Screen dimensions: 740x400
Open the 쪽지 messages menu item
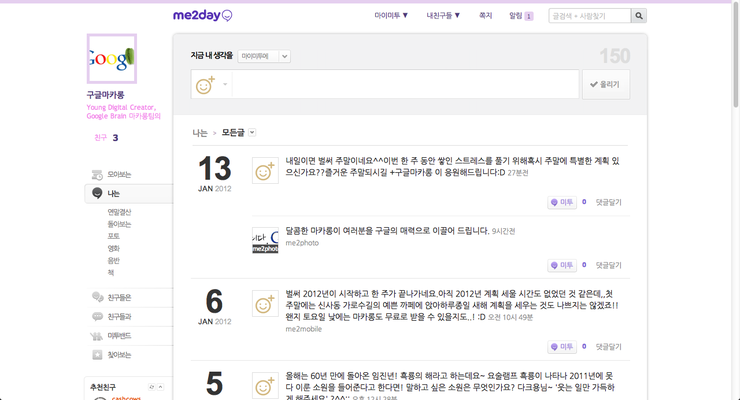click(486, 16)
